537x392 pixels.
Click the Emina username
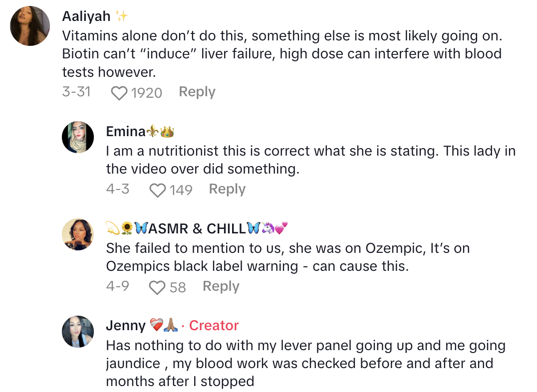click(125, 131)
